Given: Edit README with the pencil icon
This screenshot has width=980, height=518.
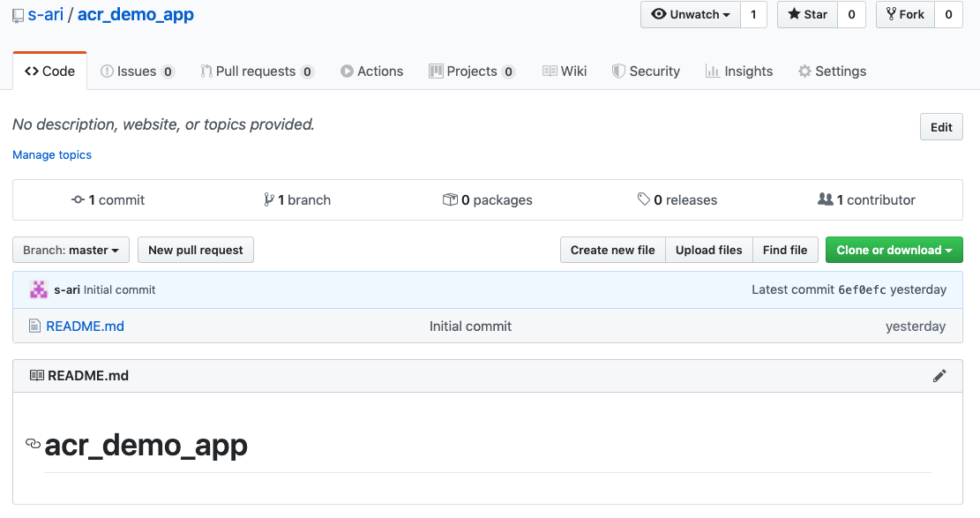Looking at the screenshot, I should [939, 376].
